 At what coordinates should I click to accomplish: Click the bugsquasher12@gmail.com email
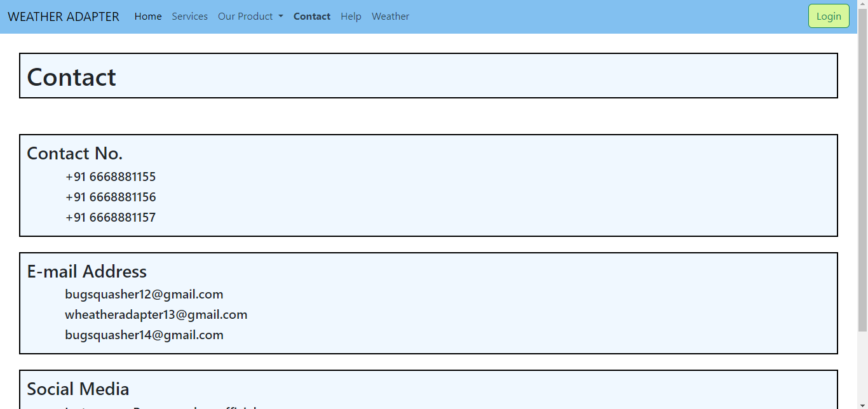click(144, 294)
